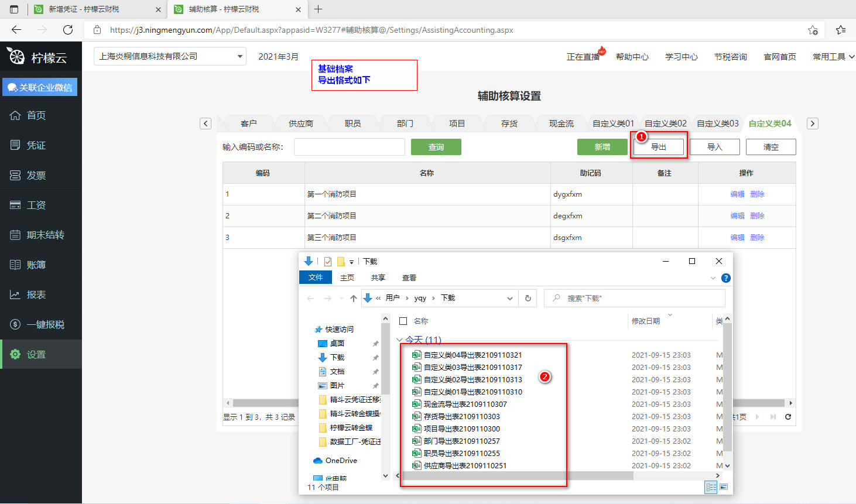
Task: Switch file explorer to large icons view
Action: coord(724,487)
